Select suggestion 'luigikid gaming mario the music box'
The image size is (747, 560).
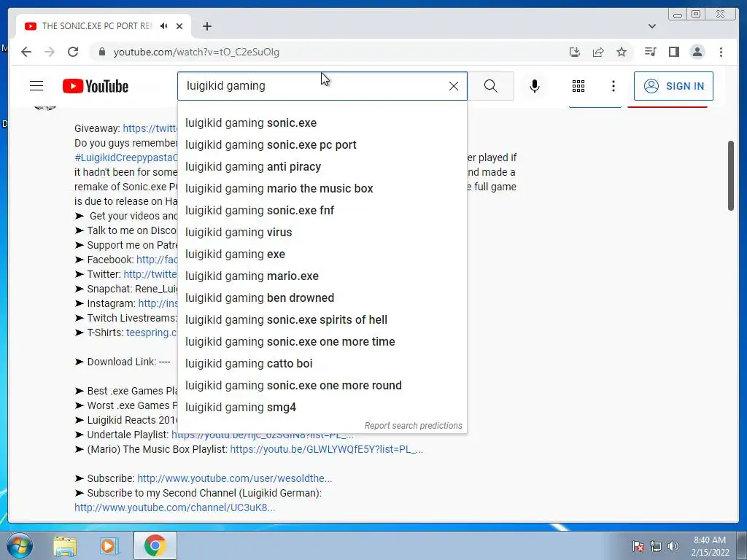322,189
